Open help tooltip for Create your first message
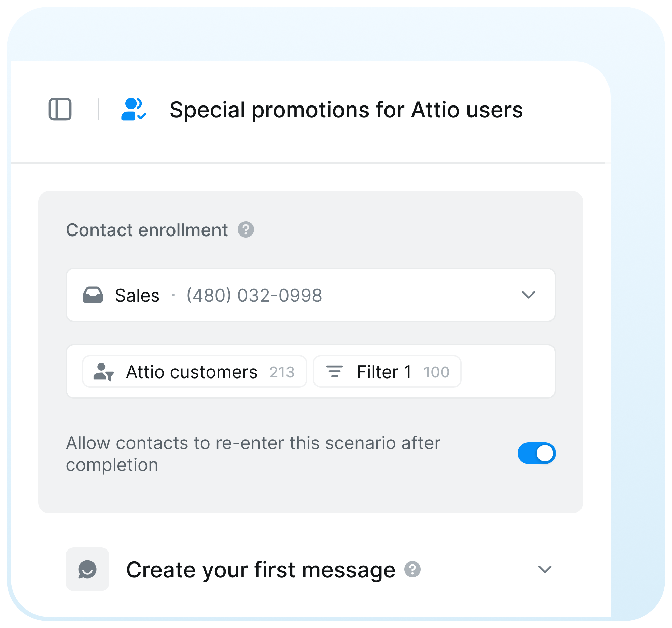 413,569
